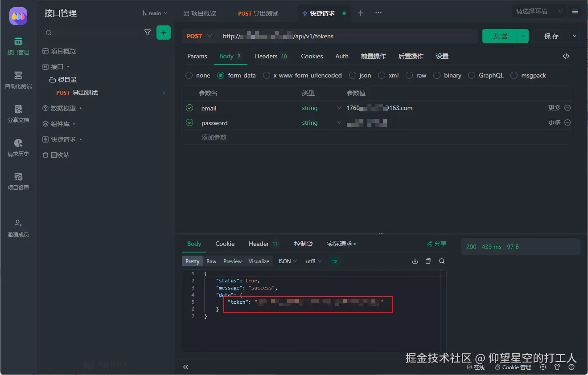Open the 接口管理 sidebar section
Image resolution: width=588 pixels, height=375 pixels.
[x=18, y=46]
